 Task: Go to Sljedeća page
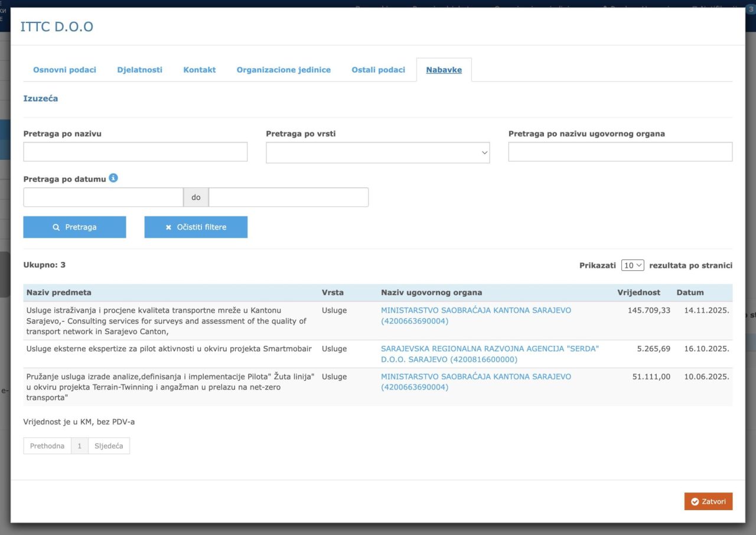point(109,446)
